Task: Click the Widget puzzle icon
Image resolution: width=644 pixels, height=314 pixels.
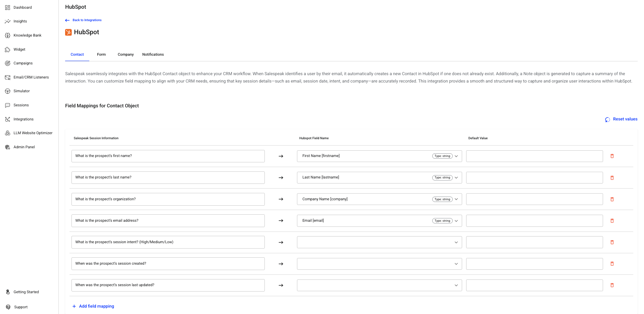Action: pyautogui.click(x=7, y=49)
